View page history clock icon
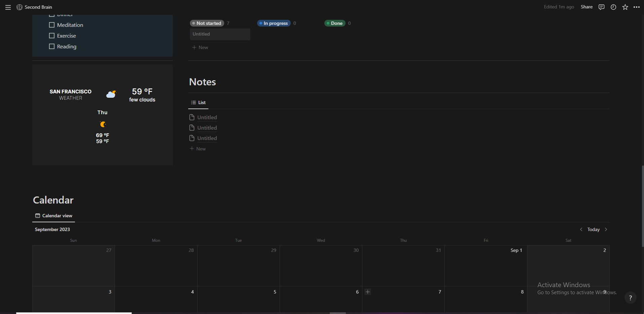This screenshot has height=314, width=644. [613, 7]
